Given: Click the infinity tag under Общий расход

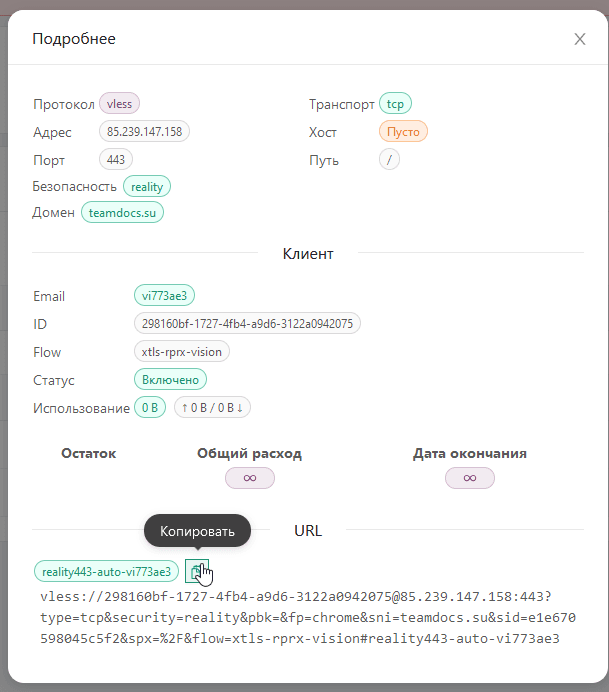Looking at the screenshot, I should tap(250, 479).
